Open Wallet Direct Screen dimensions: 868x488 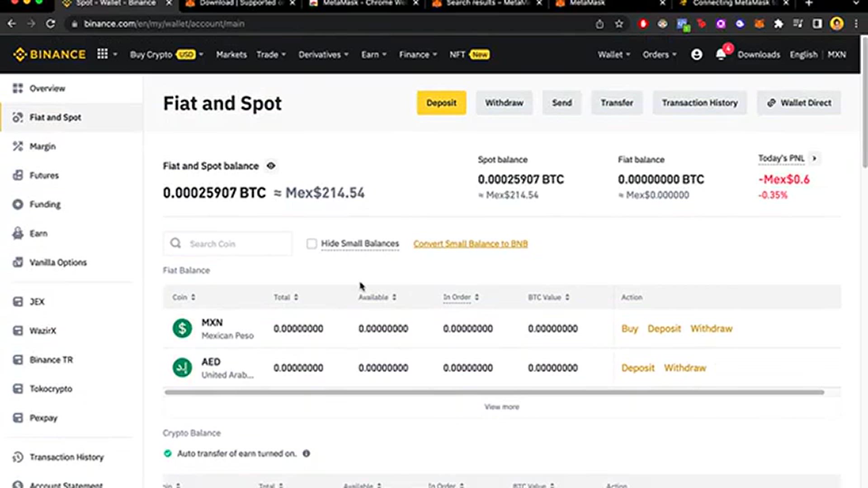tap(799, 103)
